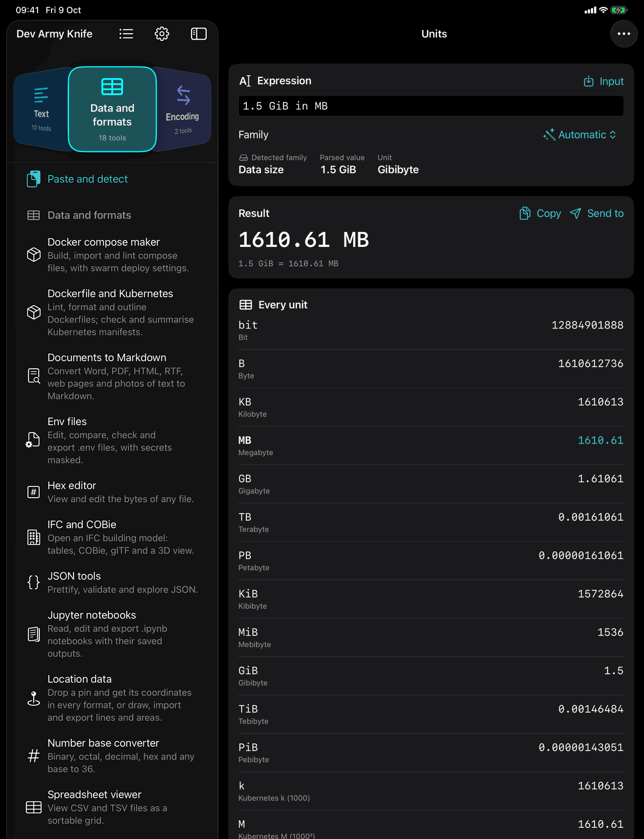The image size is (644, 839).
Task: Click the 09:41 clock in status bar
Action: click(27, 10)
